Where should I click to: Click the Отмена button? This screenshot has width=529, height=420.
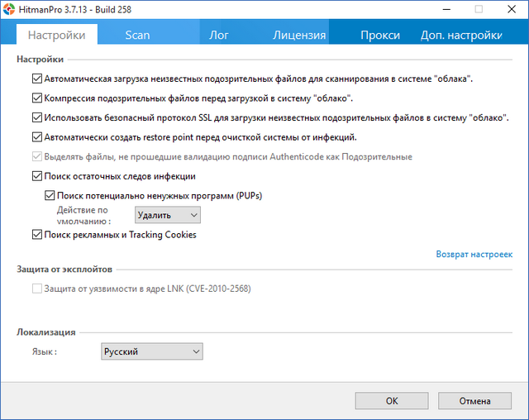coord(474,401)
